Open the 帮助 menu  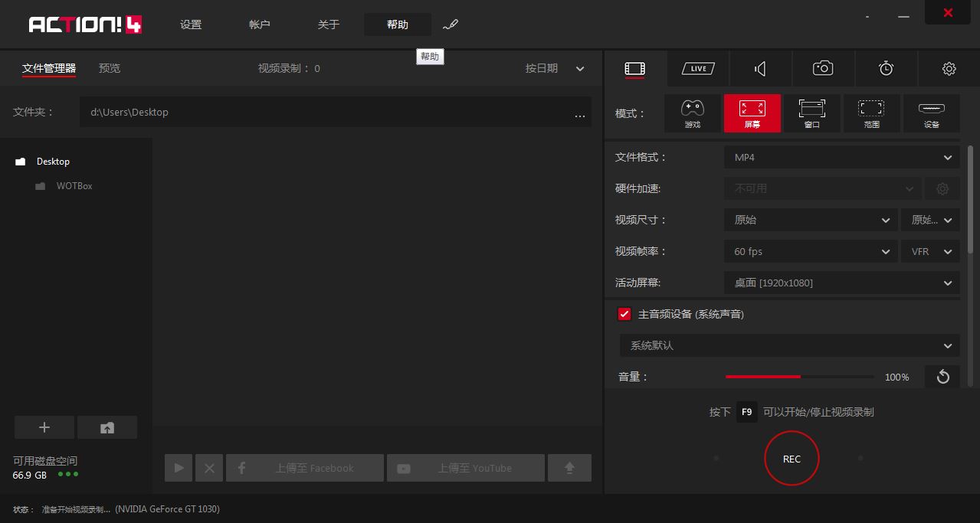[398, 25]
